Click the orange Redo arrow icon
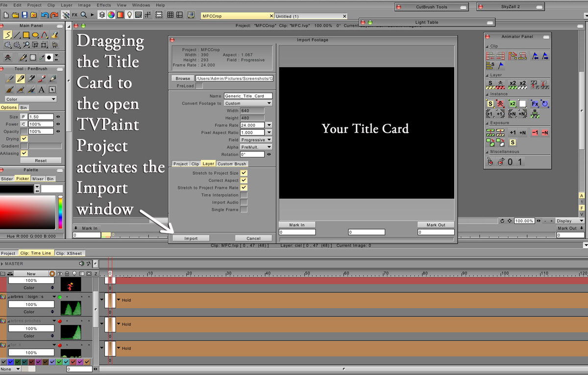The height and width of the screenshot is (375, 588). [54, 15]
